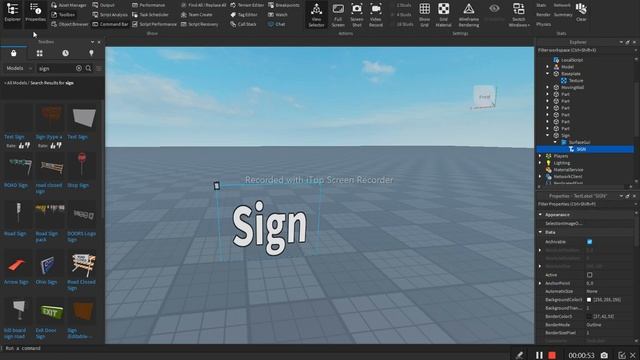Screen dimensions: 640x360
Task: Collapse the SurfaceGui tree node
Action: tap(555, 142)
